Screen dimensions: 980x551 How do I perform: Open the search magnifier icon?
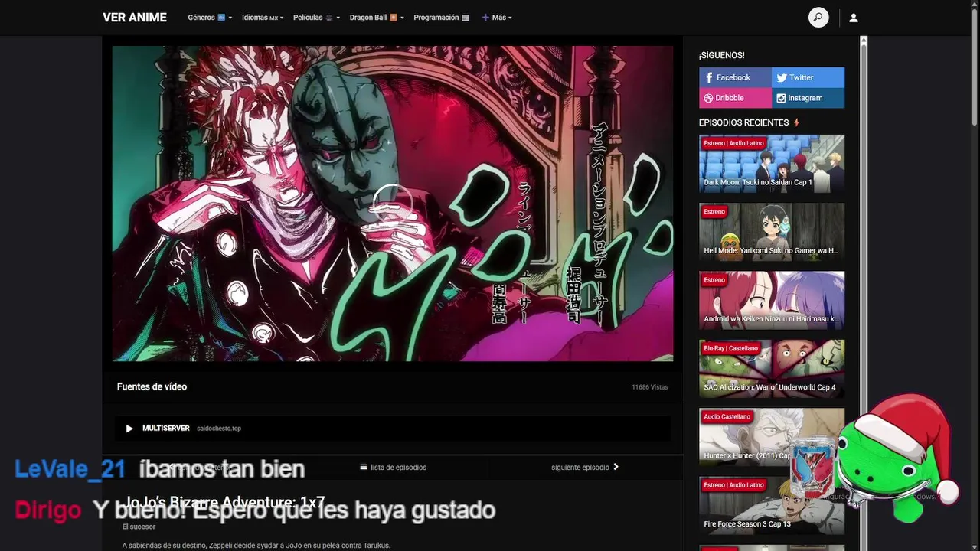(x=818, y=18)
